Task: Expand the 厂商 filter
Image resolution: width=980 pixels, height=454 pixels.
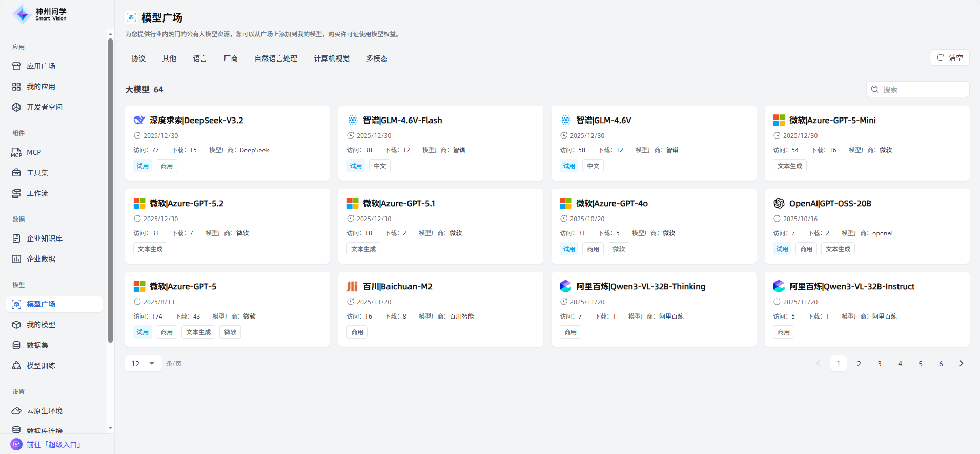Action: tap(231, 58)
